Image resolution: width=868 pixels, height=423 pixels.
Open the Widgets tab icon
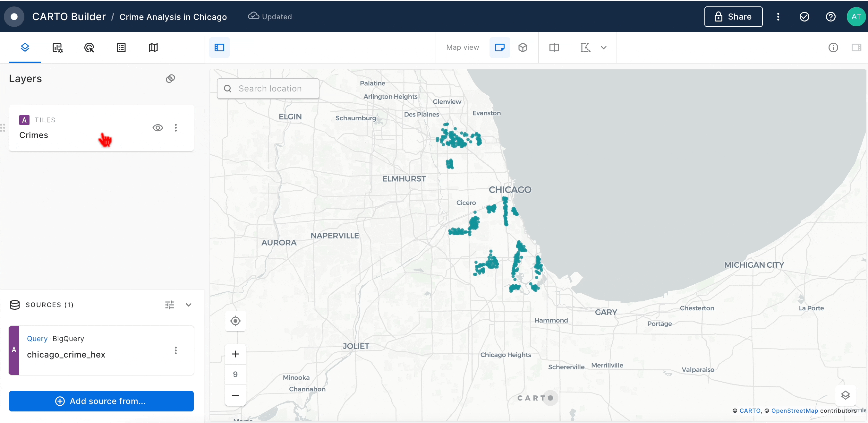click(x=57, y=47)
